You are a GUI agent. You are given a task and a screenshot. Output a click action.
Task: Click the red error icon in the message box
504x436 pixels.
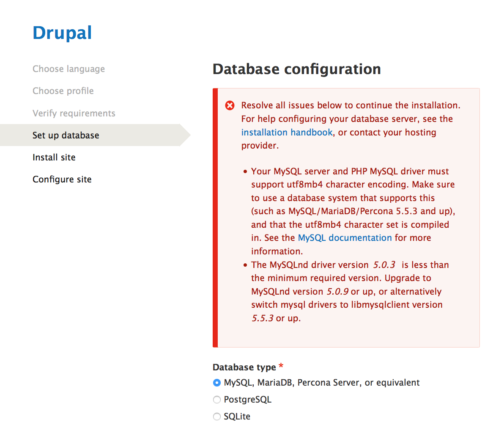click(x=230, y=105)
